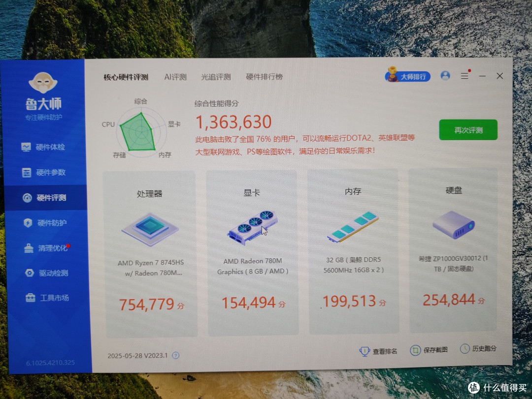Click the 硬件防护 shield icon
The width and height of the screenshot is (532, 399).
point(28,223)
